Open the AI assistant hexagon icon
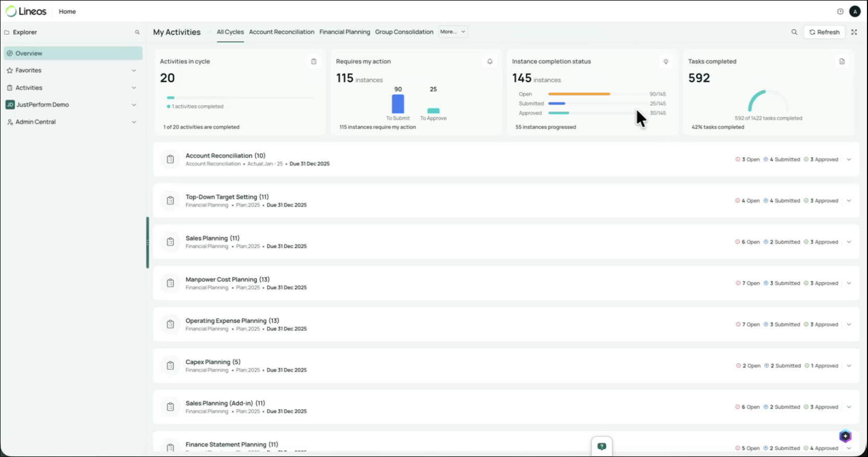 [x=845, y=436]
